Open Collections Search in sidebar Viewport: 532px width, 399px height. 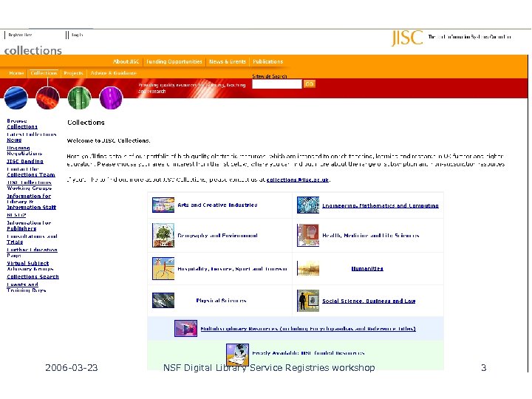pos(33,276)
